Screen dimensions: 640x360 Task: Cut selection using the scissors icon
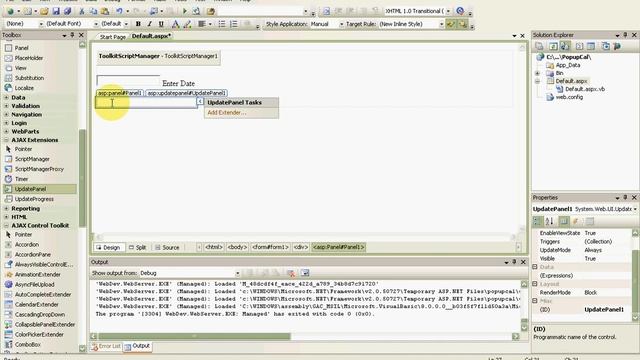(x=82, y=11)
